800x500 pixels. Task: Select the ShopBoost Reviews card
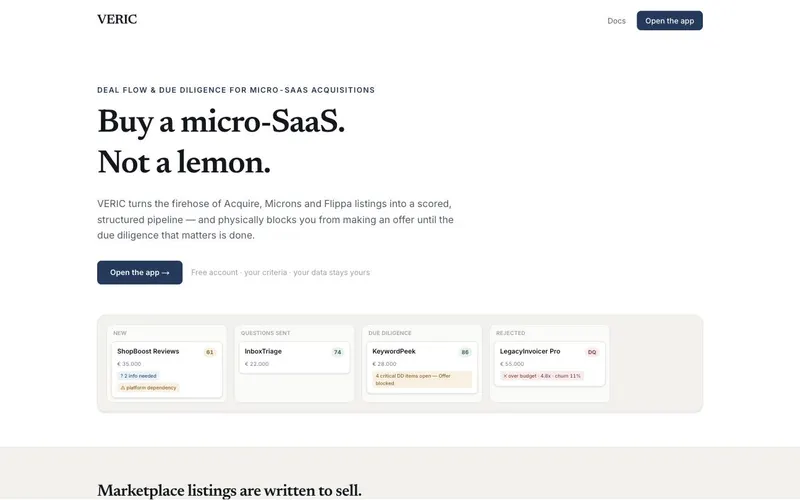click(167, 369)
